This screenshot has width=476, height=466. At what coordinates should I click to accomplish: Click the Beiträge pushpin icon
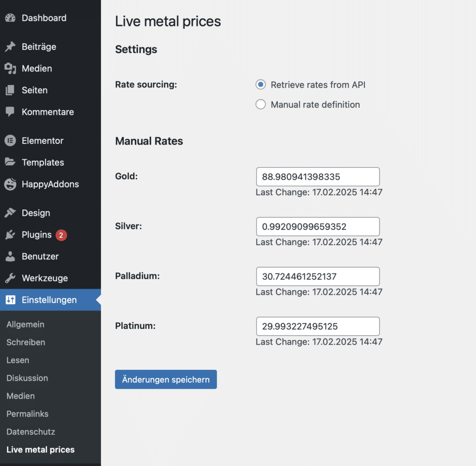tap(10, 47)
